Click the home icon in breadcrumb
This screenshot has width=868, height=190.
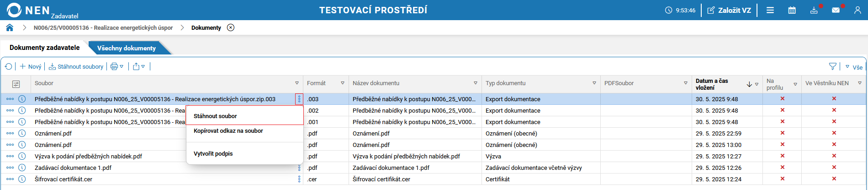click(10, 27)
